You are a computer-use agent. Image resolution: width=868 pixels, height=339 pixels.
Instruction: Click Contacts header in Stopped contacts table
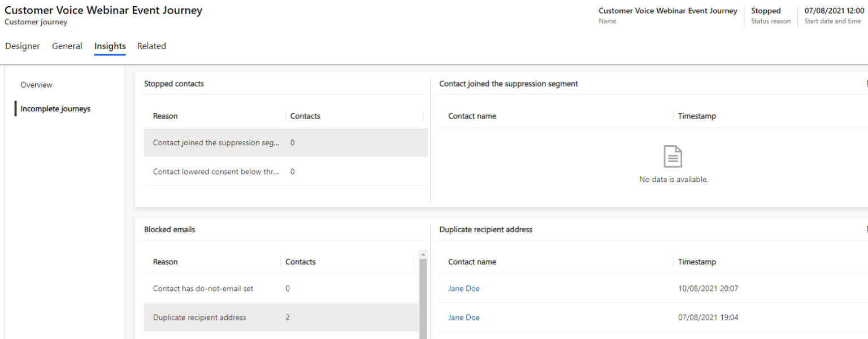point(305,116)
